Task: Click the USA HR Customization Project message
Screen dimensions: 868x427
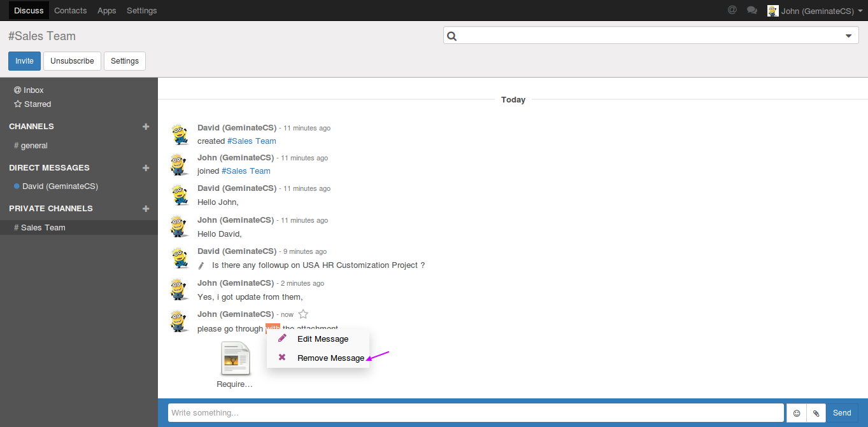Action: tap(318, 265)
